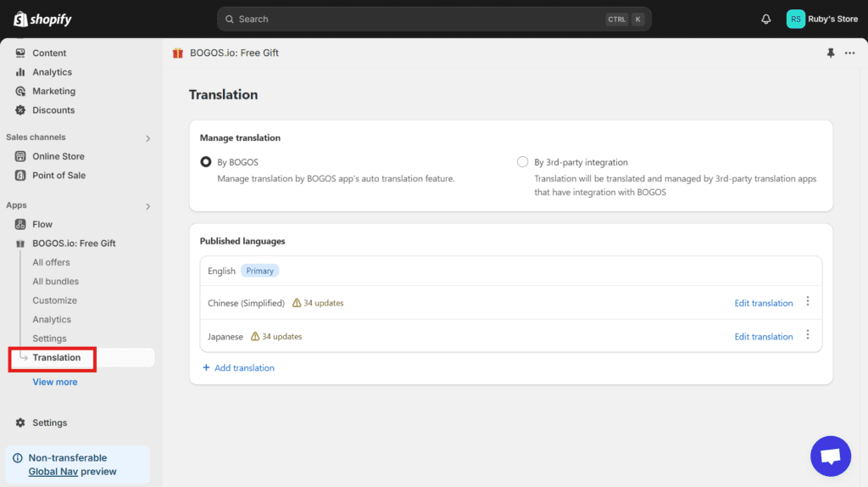Open Customize under BOGOS app

(x=54, y=300)
